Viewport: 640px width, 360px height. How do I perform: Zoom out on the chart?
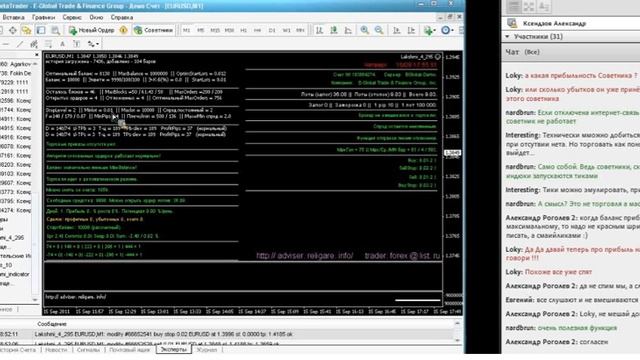click(x=379, y=30)
